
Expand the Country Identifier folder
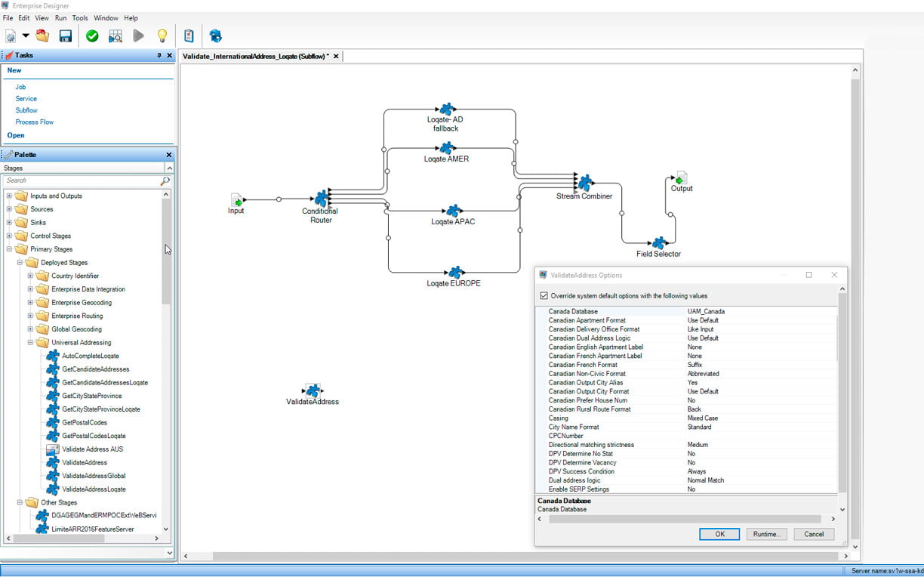pos(31,276)
